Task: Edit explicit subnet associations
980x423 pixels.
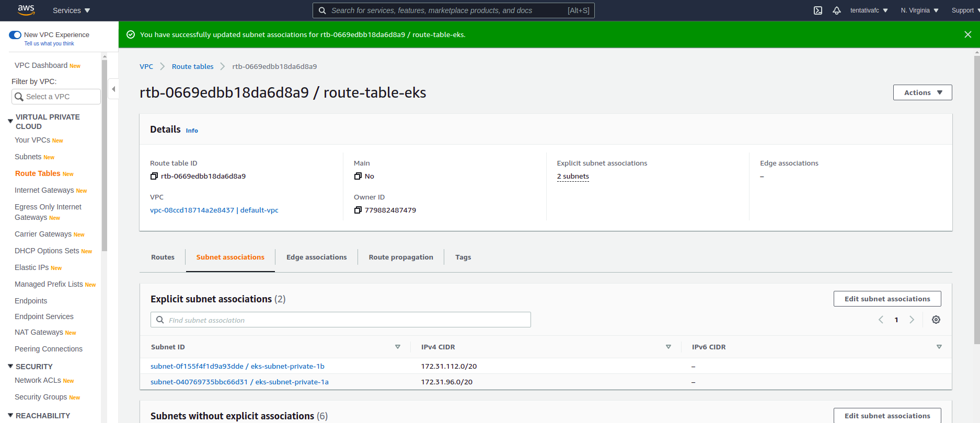Action: pos(887,299)
